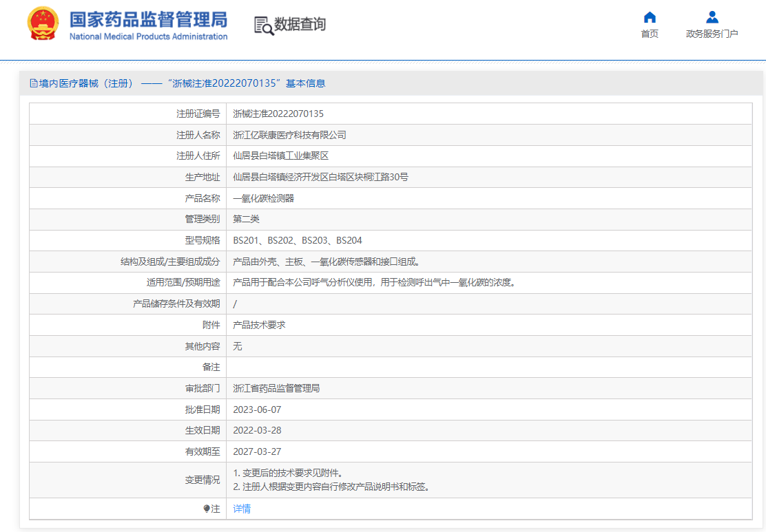Click the National Medical Products Administration subtitle

coord(148,36)
